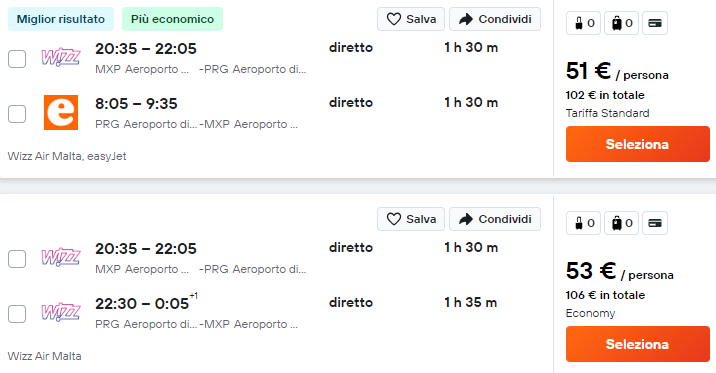Click the payment card icon for 53 € offer
Image resolution: width=716 pixels, height=373 pixels.
(655, 223)
